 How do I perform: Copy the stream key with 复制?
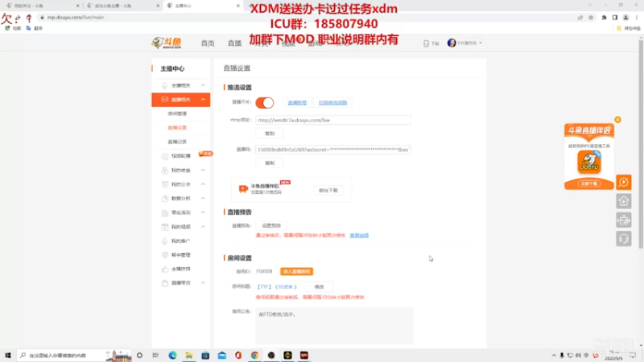(x=270, y=163)
